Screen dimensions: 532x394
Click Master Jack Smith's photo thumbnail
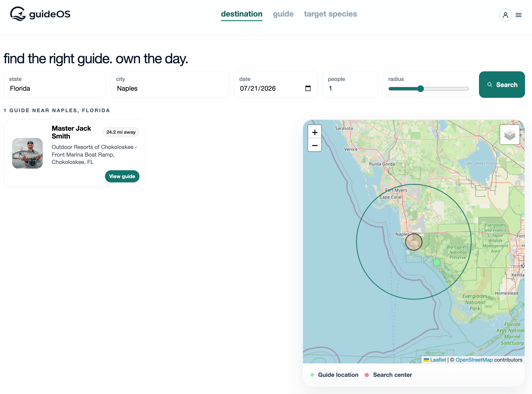(27, 153)
